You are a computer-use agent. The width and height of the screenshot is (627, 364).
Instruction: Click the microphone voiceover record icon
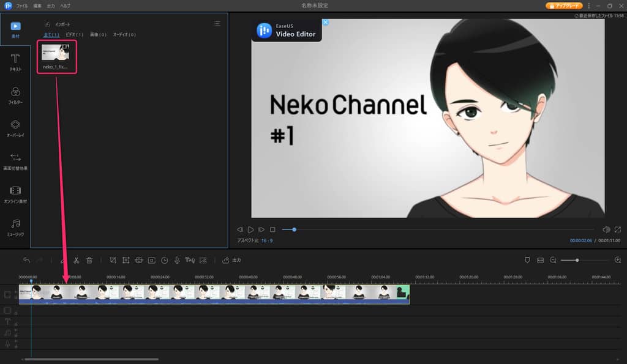(177, 260)
